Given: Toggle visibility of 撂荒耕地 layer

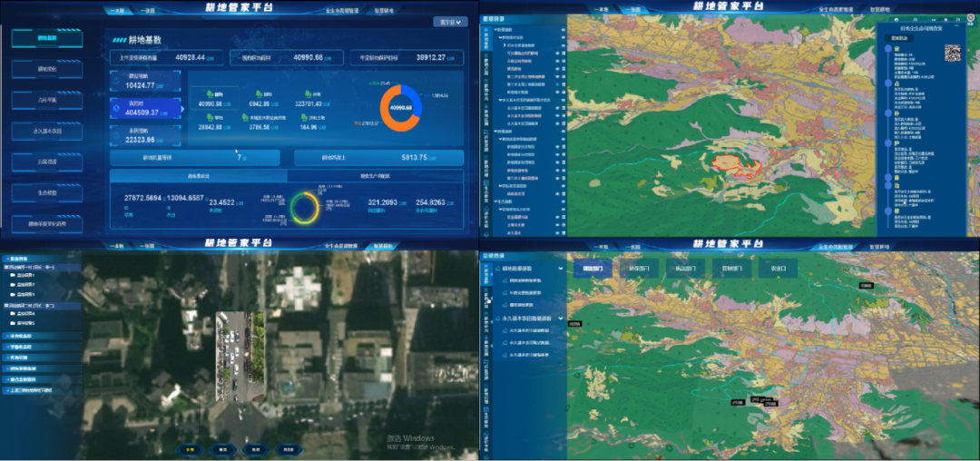Looking at the screenshot, I should 557,69.
